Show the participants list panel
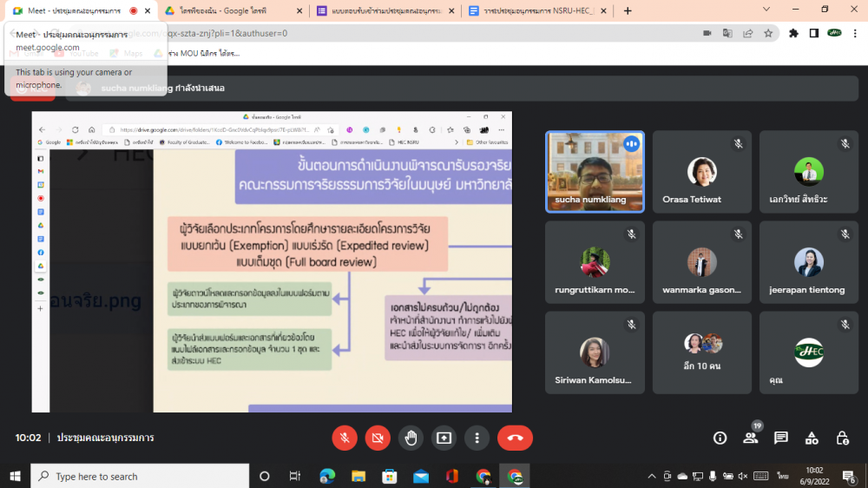This screenshot has height=488, width=868. 750,438
